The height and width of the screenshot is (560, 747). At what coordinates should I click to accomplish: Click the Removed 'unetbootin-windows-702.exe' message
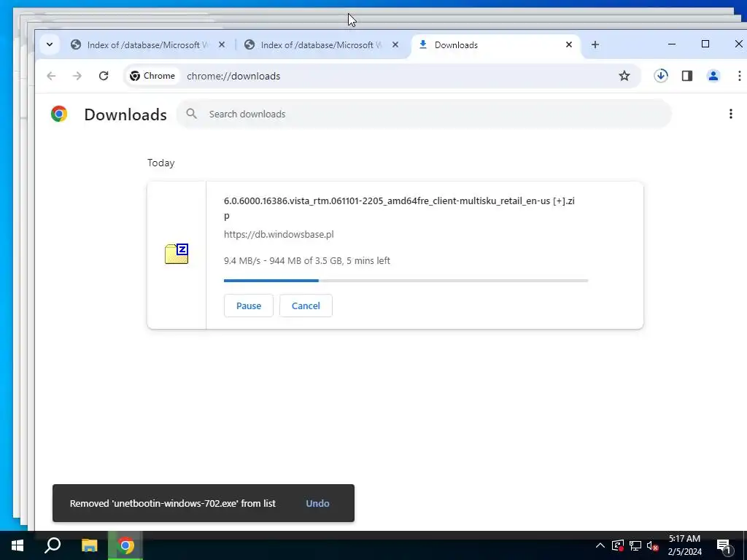point(173,503)
